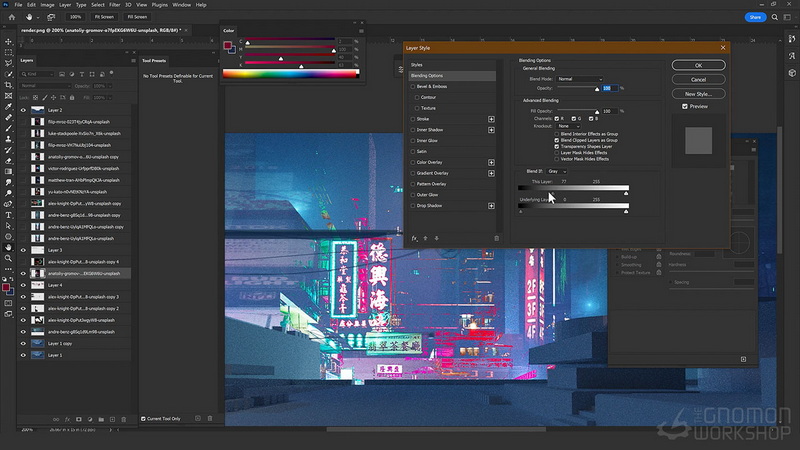Viewport: 800px width, 450px height.
Task: Open the Layers panel flyout menu
Action: [x=133, y=61]
